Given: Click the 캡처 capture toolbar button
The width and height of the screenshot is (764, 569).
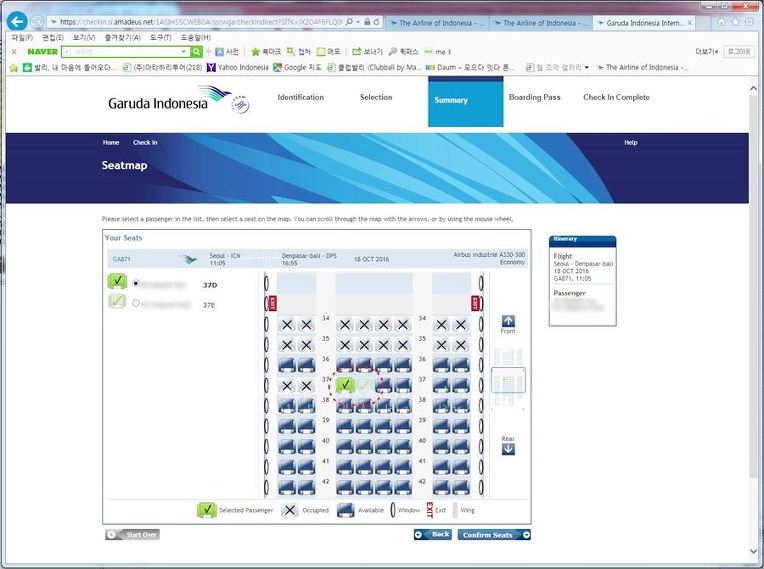Looking at the screenshot, I should tap(299, 52).
